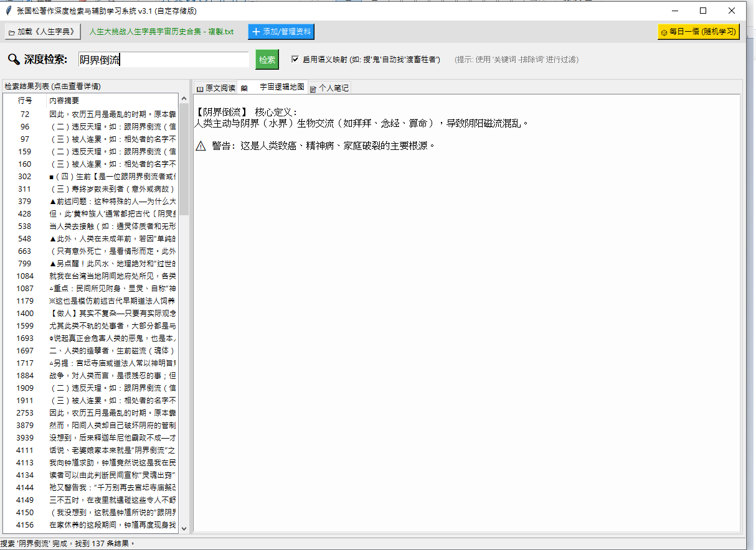756x550 pixels.
Task: Open 添加/管理资料 dialog
Action: 281,32
